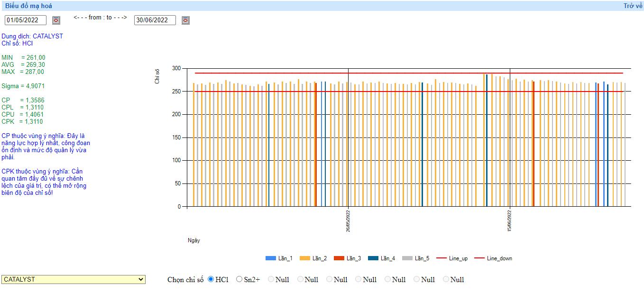Follow the Trở về link
Viewport: 644px width, 293px height.
(633, 6)
